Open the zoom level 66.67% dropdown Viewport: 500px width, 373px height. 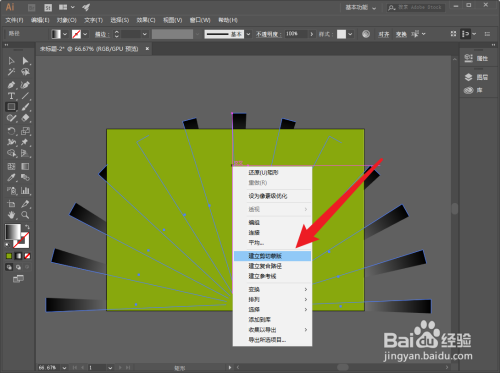coord(64,368)
